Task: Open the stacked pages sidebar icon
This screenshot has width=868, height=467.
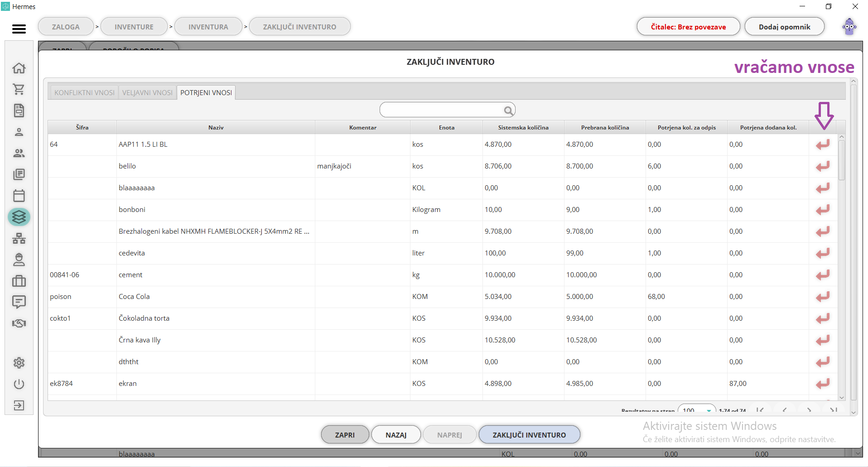Action: click(x=19, y=174)
